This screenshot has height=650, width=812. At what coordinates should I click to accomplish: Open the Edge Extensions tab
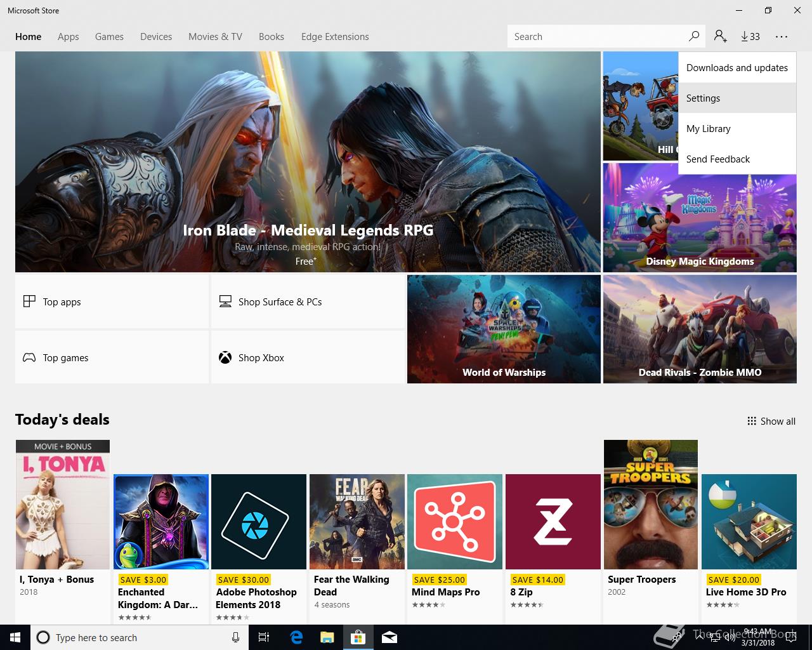click(x=335, y=37)
